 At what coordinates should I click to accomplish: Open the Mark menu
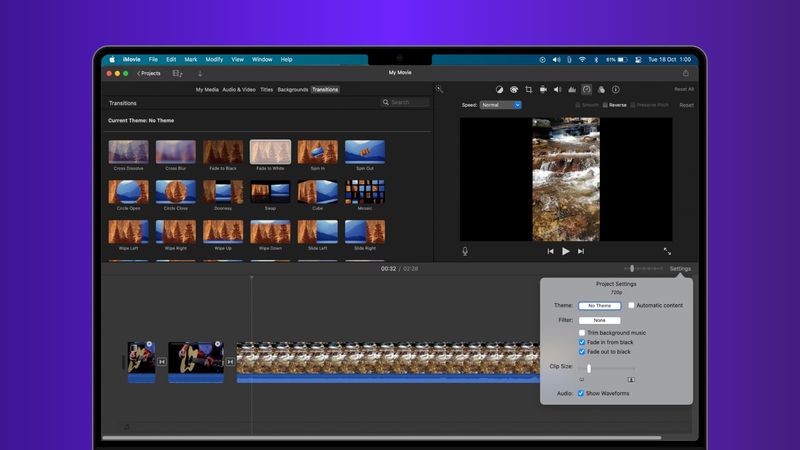click(191, 60)
